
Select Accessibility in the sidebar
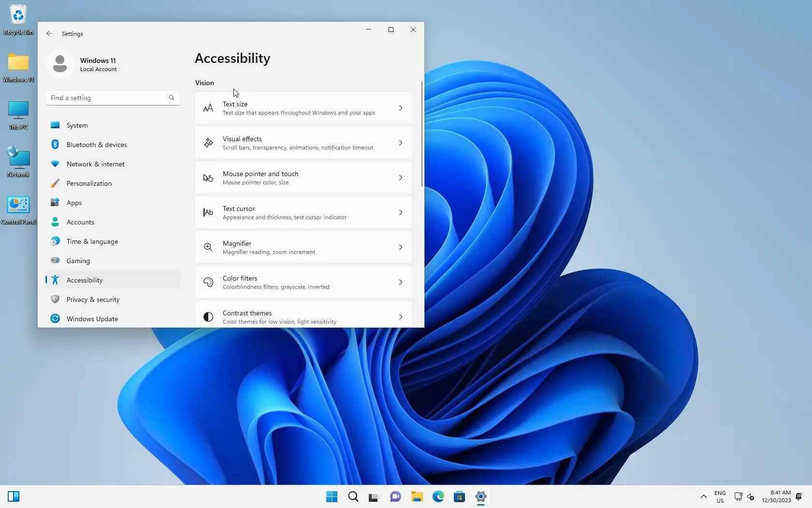click(113, 280)
